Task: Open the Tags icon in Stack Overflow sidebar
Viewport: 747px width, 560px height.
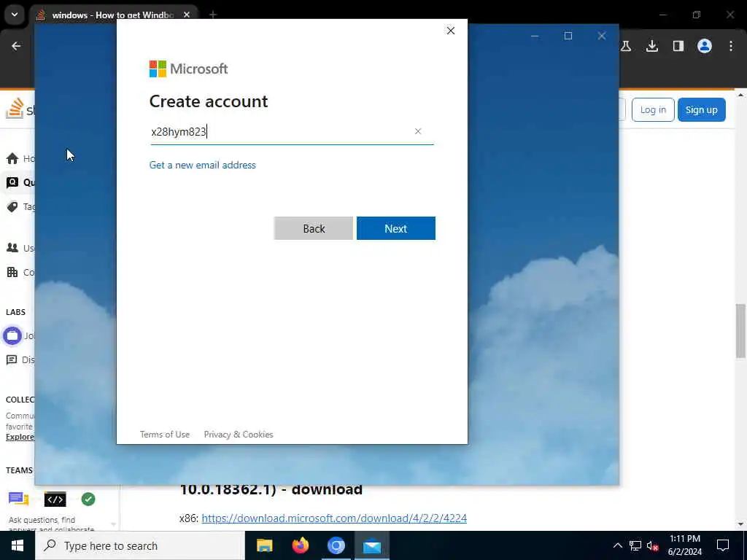Action: (x=12, y=206)
